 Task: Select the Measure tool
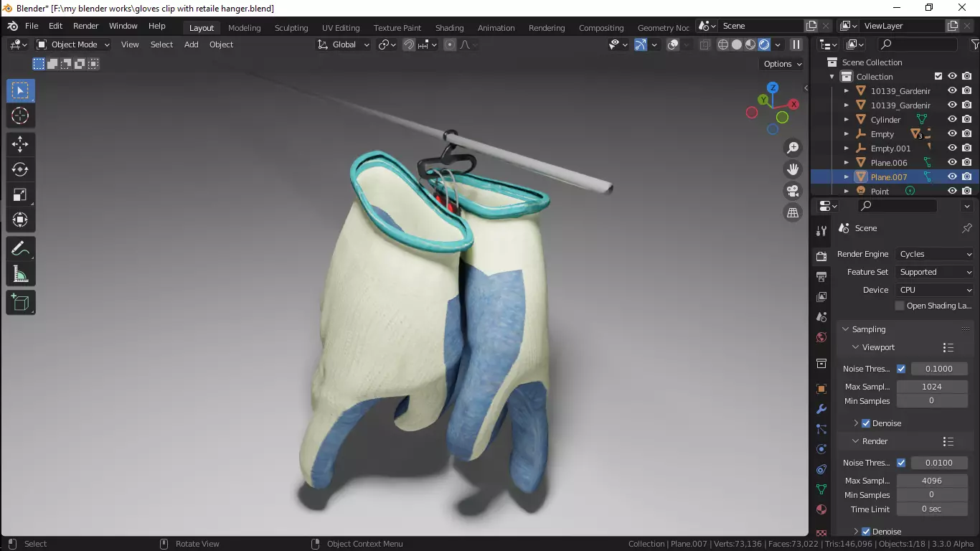(20, 274)
